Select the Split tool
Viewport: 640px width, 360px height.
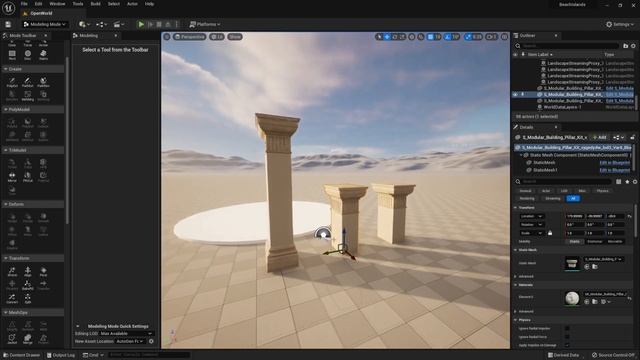tap(28, 298)
